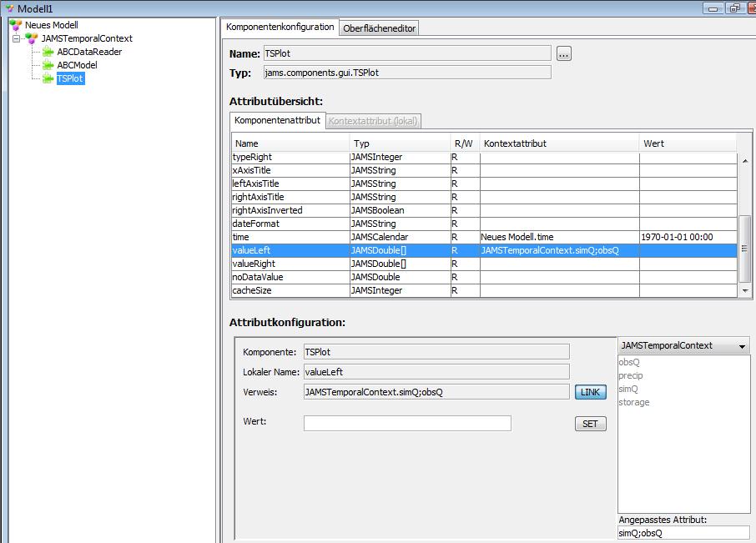Select the Komponentenkonfiguration tab
The width and height of the screenshot is (756, 543).
280,27
